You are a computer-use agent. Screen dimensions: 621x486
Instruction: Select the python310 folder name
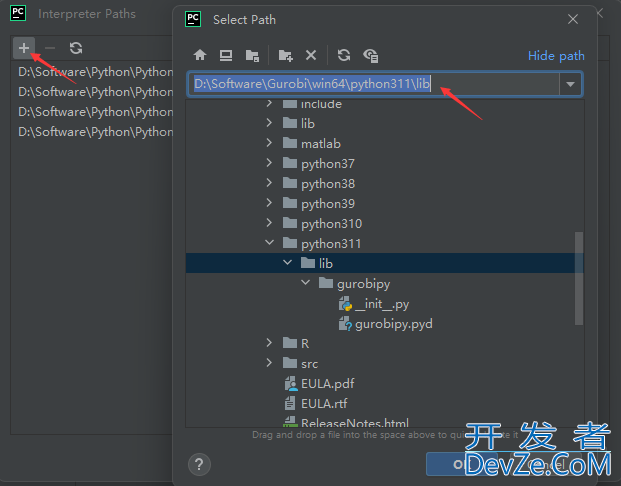tap(331, 224)
